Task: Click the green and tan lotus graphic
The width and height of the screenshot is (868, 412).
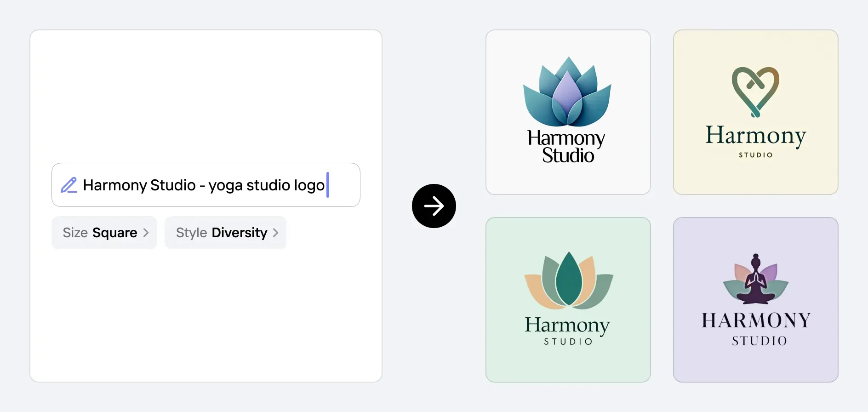Action: 569,280
